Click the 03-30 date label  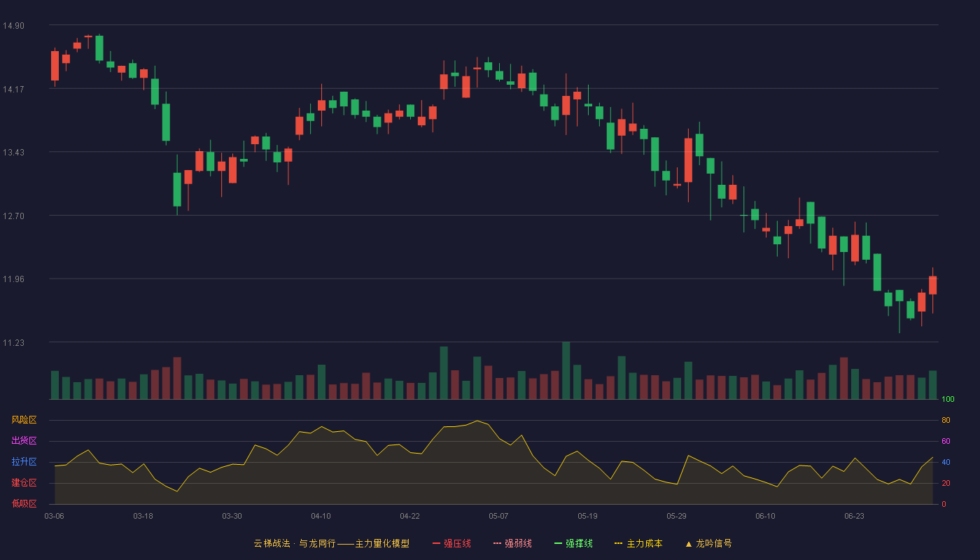point(232,516)
